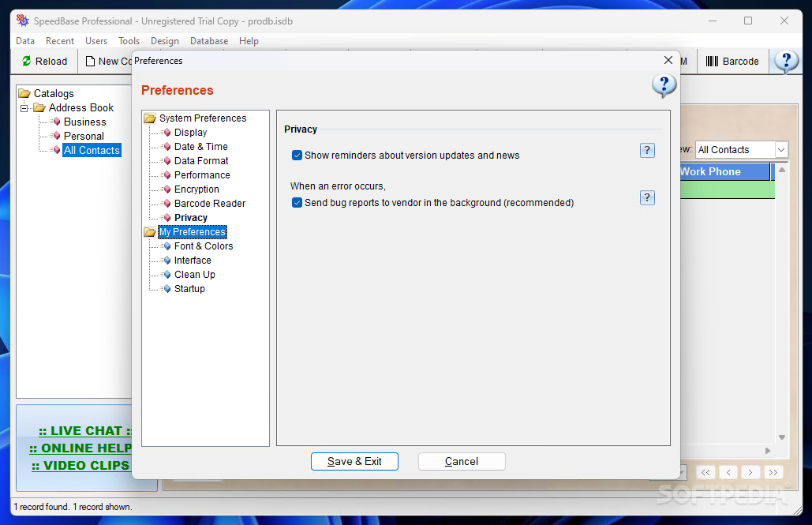Select Display in System Preferences
Screen dimensions: 812x525
(190, 133)
